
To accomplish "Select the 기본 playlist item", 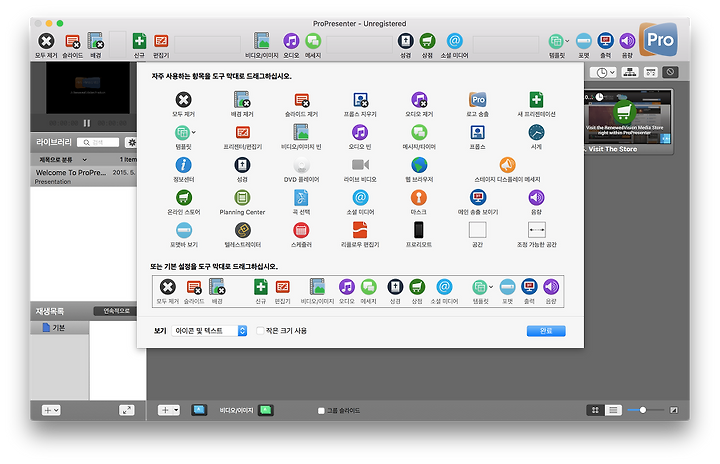I will point(60,328).
